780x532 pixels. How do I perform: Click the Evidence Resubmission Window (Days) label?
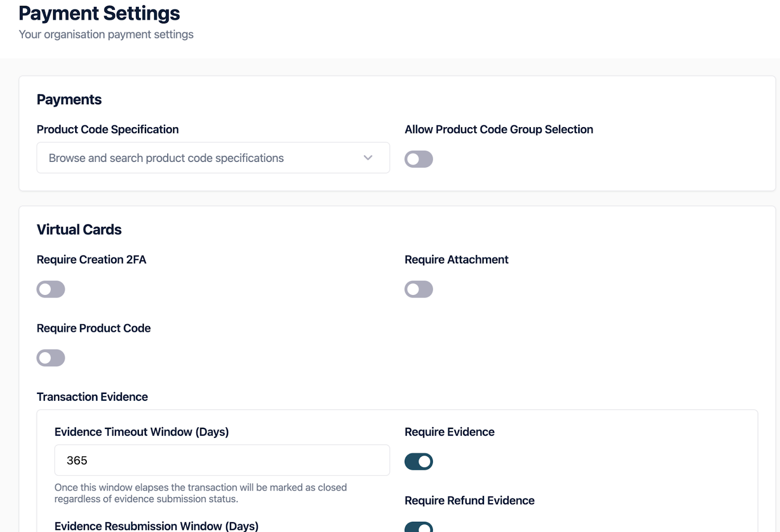[x=156, y=526]
